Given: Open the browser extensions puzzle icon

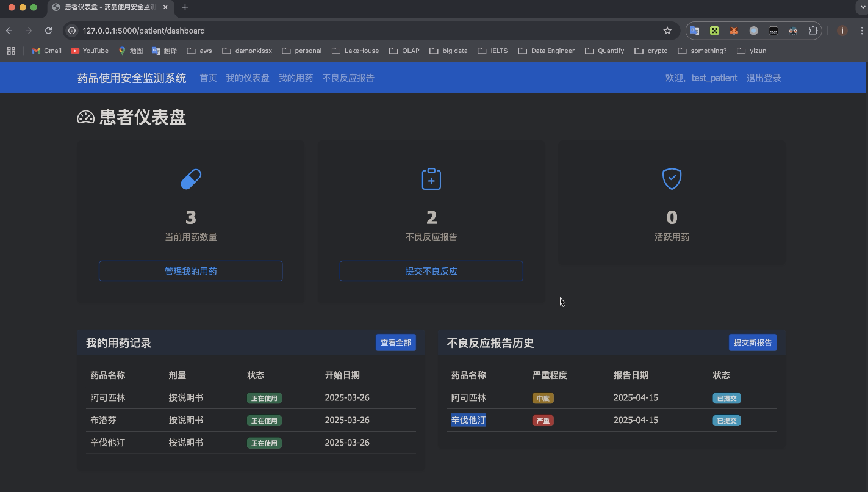Looking at the screenshot, I should (812, 31).
